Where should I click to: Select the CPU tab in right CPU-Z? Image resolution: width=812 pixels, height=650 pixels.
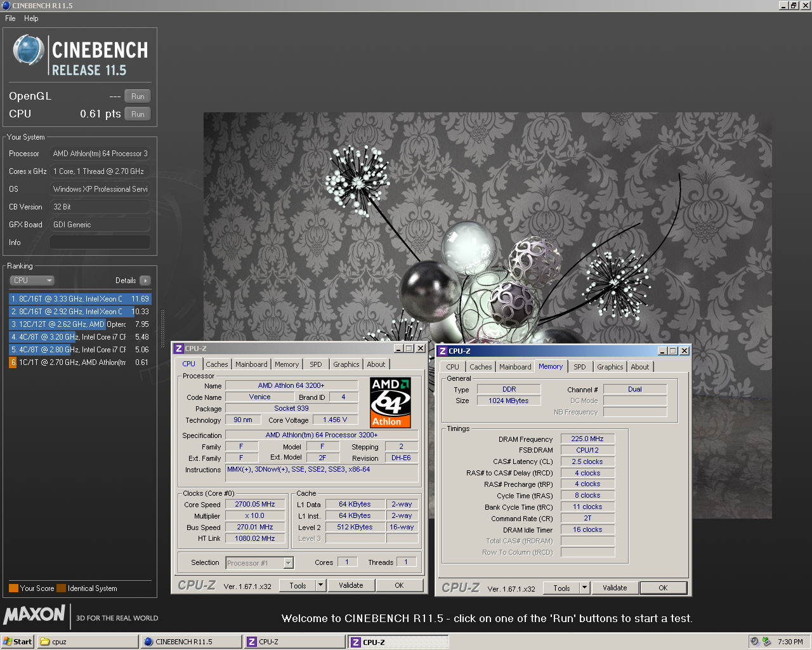click(453, 367)
